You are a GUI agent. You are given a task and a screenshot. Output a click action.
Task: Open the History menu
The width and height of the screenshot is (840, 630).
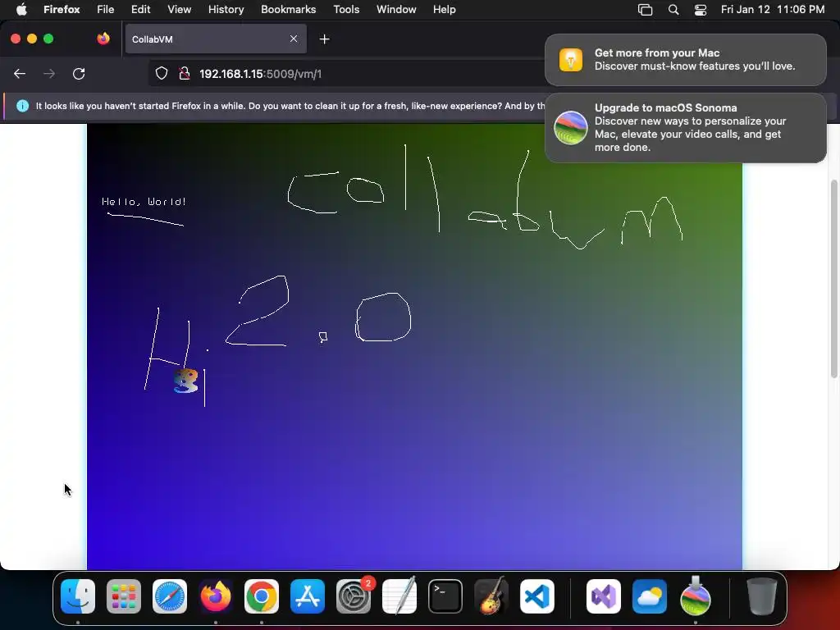click(226, 10)
